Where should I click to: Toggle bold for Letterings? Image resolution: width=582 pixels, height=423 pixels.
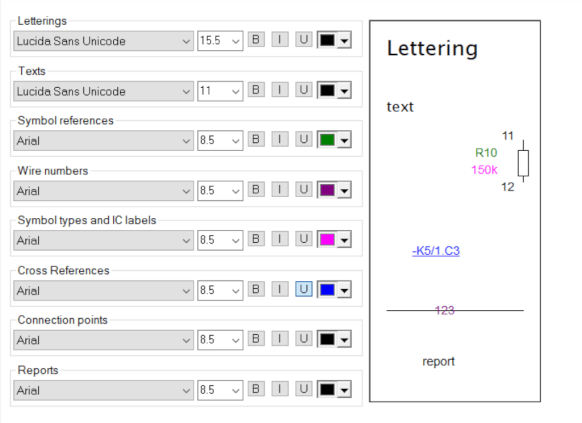[256, 39]
